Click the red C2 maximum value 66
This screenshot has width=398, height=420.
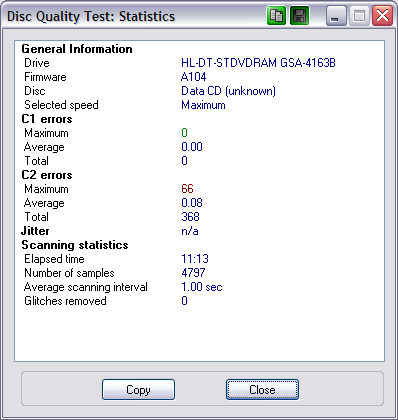[x=187, y=189]
